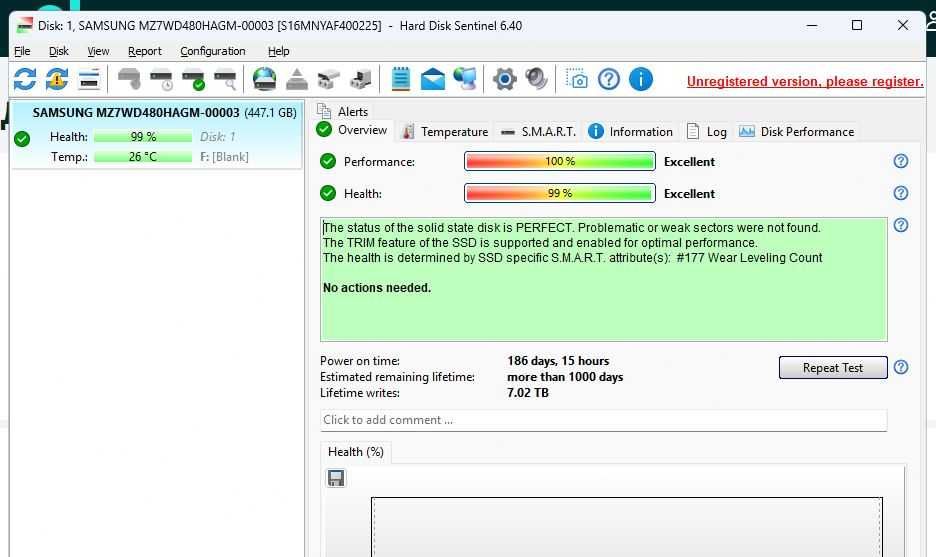Switch to the Alerts tab
936x557 pixels.
coord(343,112)
